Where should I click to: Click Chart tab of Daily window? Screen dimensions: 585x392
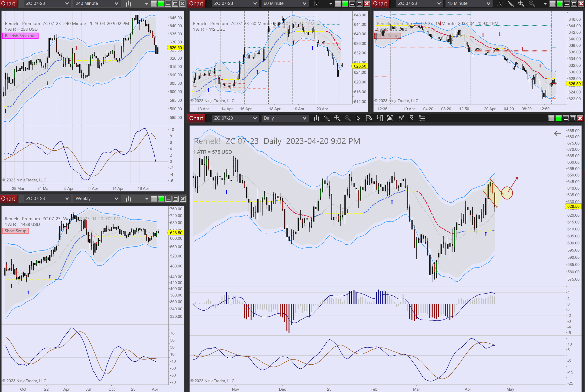(x=196, y=118)
